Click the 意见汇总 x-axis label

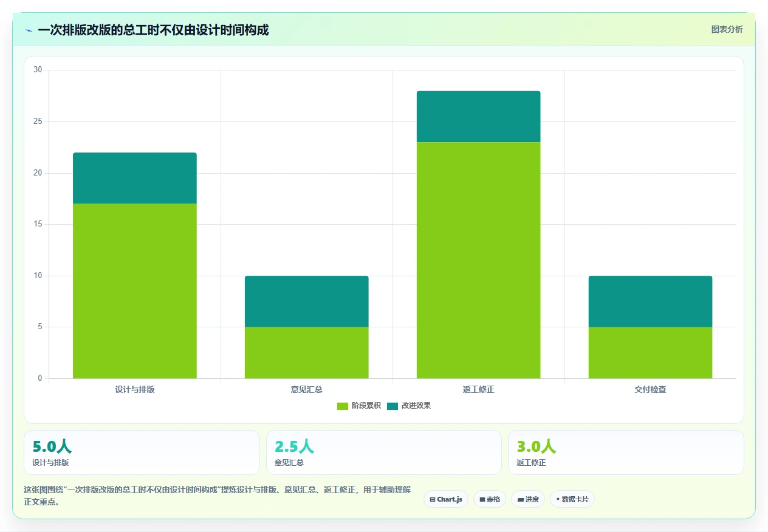pos(307,389)
